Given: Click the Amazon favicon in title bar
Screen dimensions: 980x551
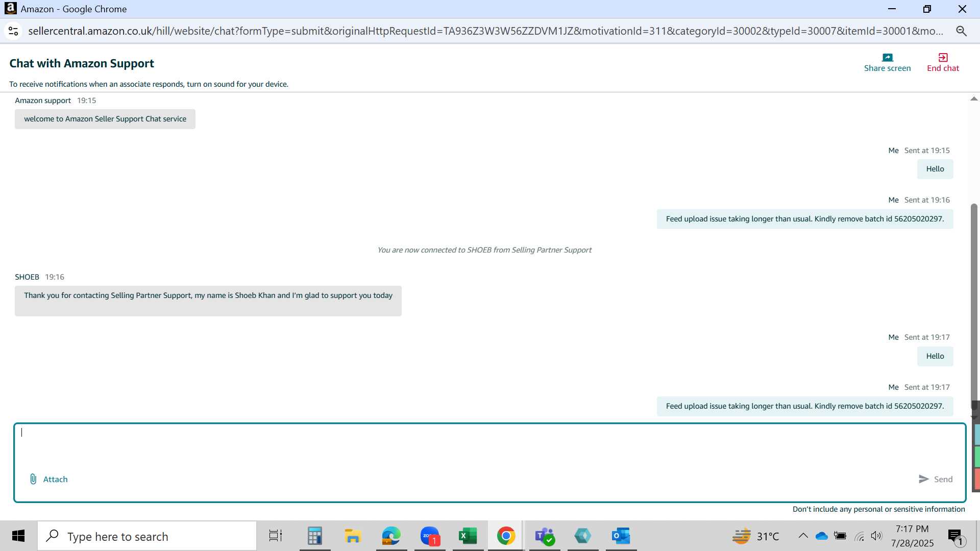Looking at the screenshot, I should coord(10,9).
